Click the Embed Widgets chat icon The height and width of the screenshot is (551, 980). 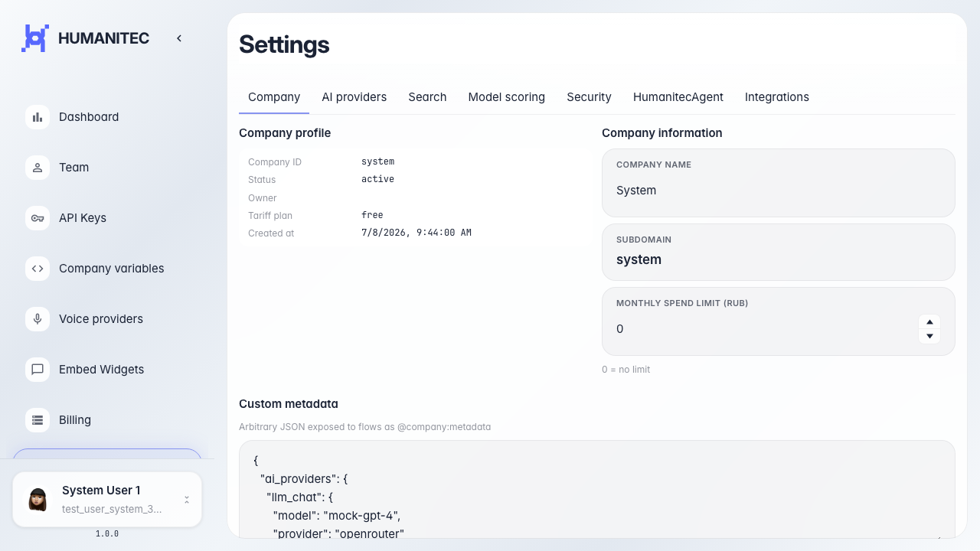click(38, 370)
